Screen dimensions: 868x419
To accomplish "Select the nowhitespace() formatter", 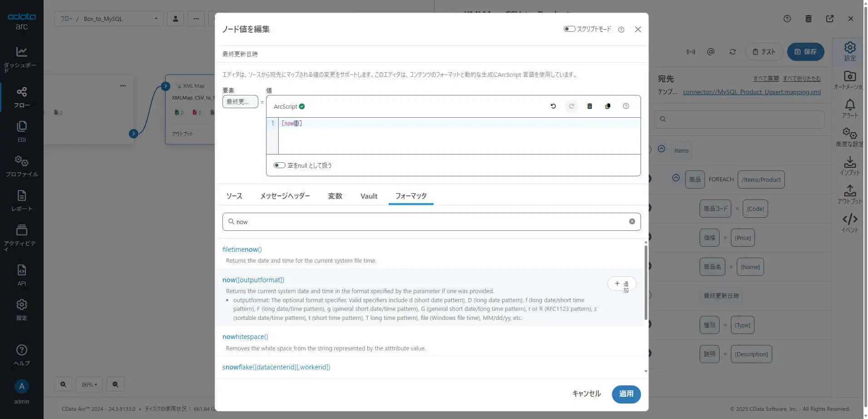I will click(245, 337).
